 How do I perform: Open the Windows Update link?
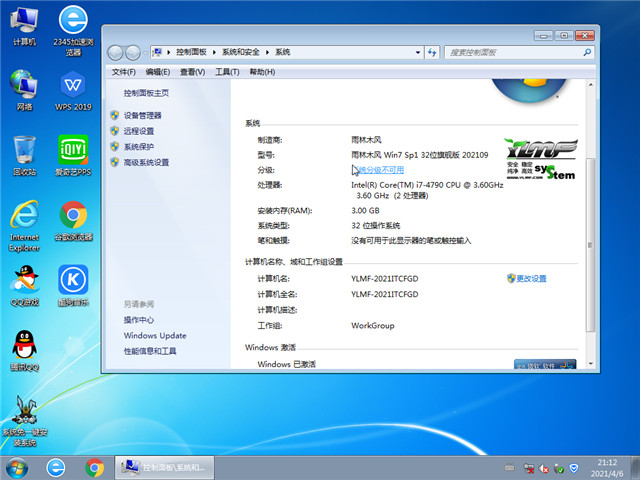(x=155, y=336)
